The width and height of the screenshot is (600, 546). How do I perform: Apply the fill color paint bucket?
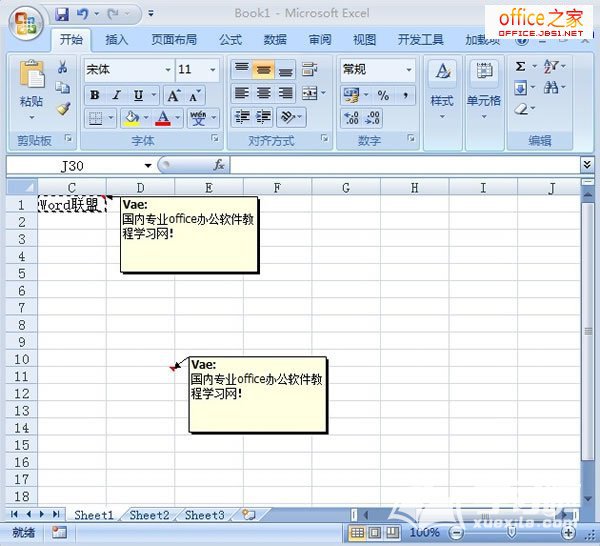pyautogui.click(x=131, y=118)
